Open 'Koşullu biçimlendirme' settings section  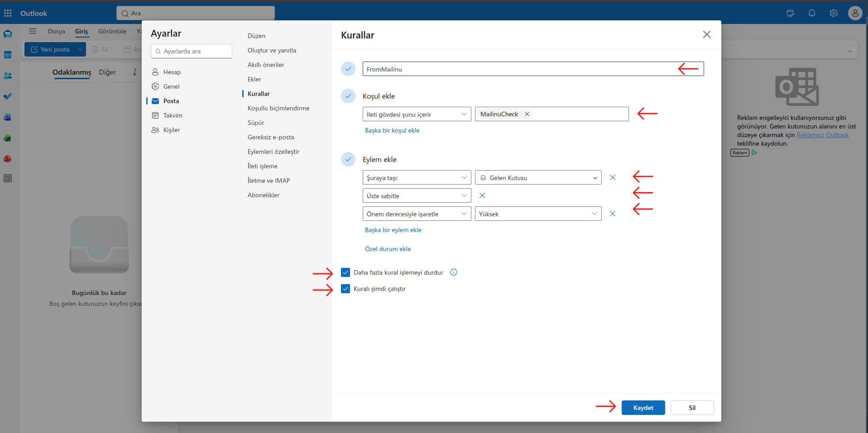278,108
